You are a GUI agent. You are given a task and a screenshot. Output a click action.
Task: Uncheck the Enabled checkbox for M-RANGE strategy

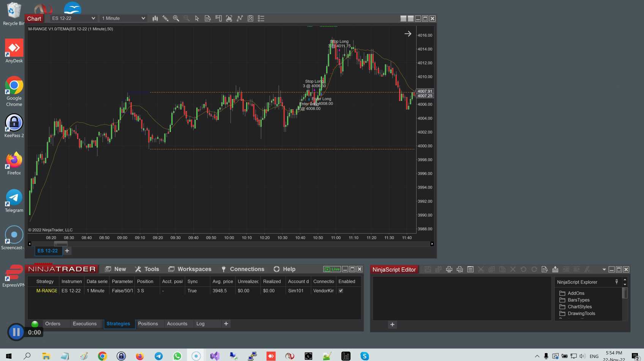pos(341,291)
